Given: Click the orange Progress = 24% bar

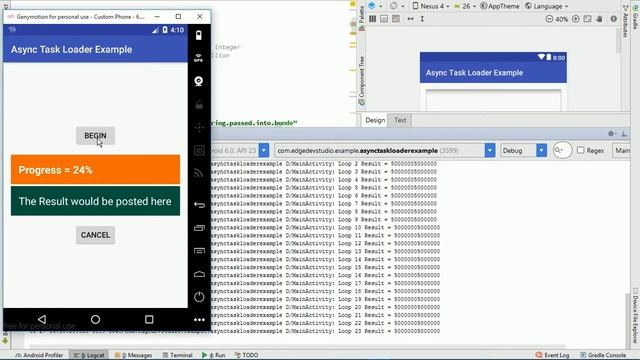Looking at the screenshot, I should (95, 169).
